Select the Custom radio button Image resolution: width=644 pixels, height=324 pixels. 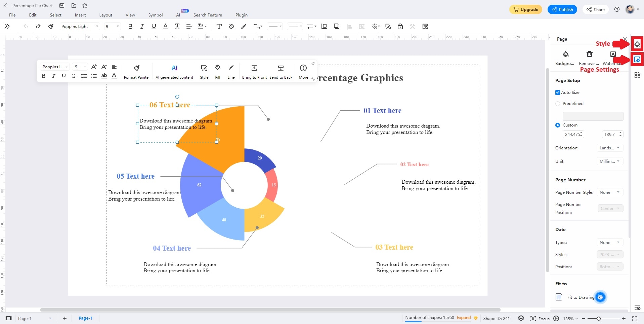coord(558,125)
